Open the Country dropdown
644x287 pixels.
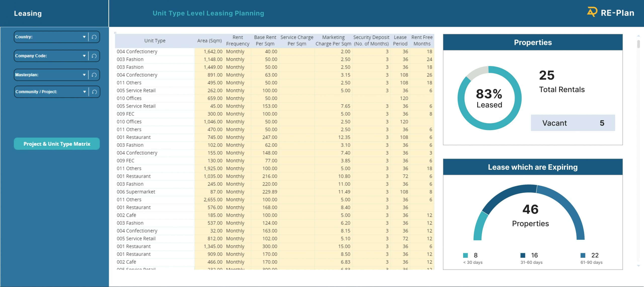84,37
